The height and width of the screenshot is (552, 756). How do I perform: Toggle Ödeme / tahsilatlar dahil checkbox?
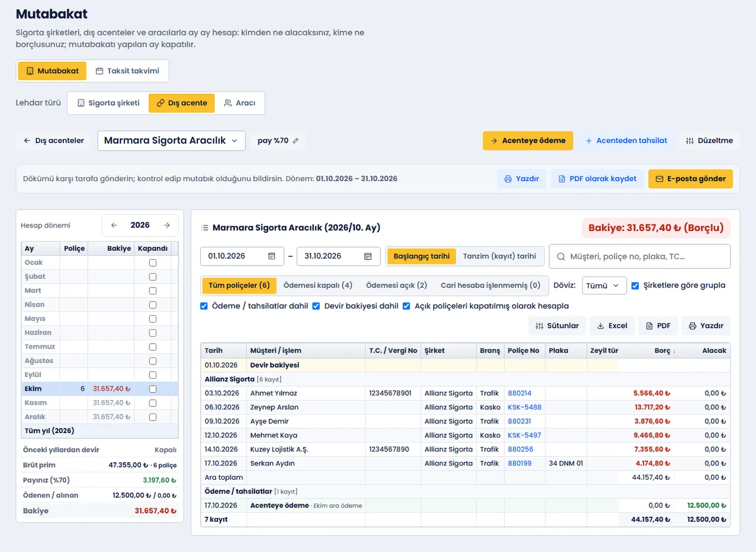point(204,306)
